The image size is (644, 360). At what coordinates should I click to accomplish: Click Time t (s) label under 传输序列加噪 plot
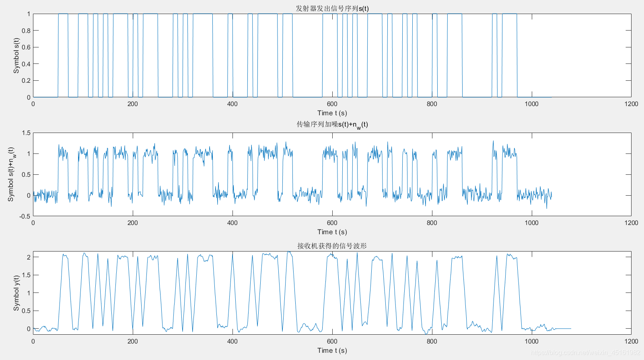tap(332, 232)
